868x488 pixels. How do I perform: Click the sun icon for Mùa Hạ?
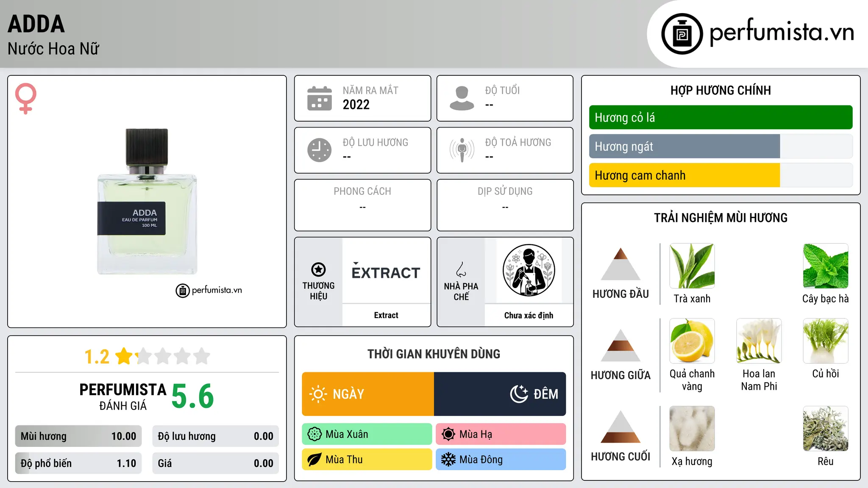point(448,434)
